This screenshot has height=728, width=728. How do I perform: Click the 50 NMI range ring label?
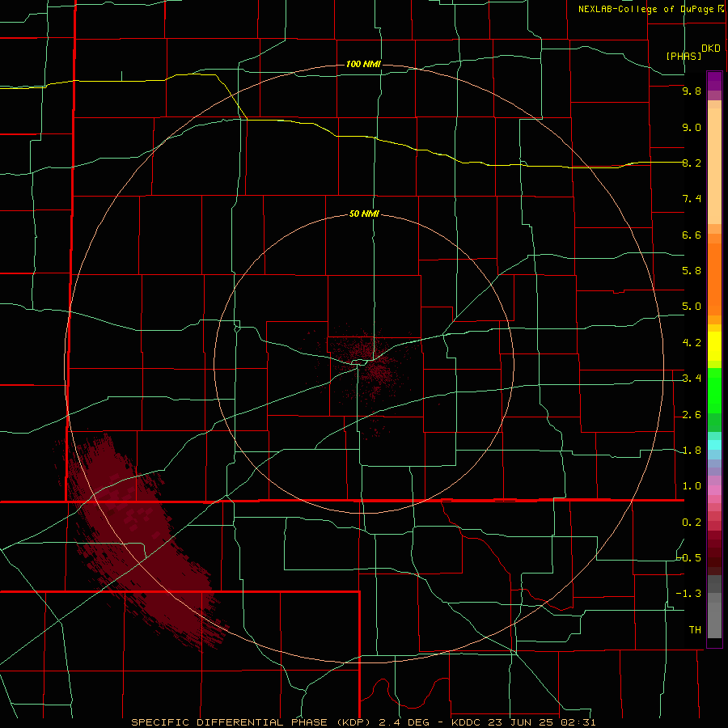point(365,214)
